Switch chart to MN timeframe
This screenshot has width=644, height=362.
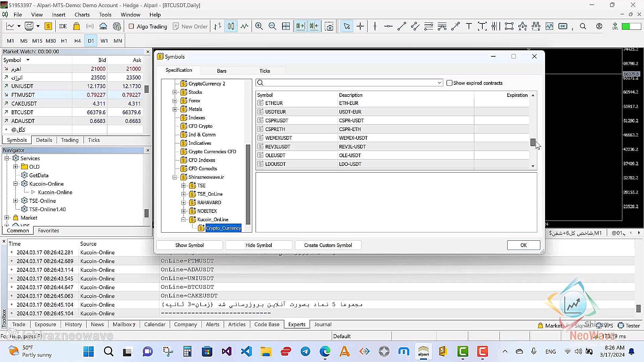(118, 41)
